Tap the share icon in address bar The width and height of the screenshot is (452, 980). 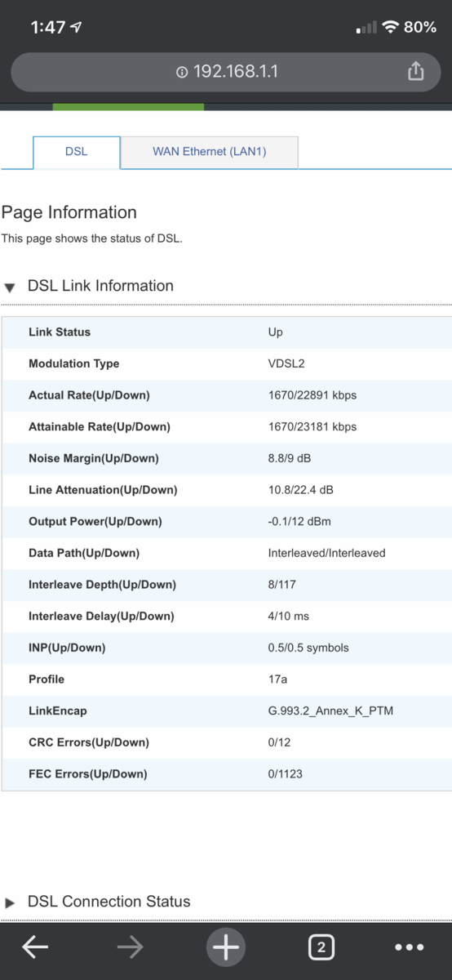pos(416,71)
